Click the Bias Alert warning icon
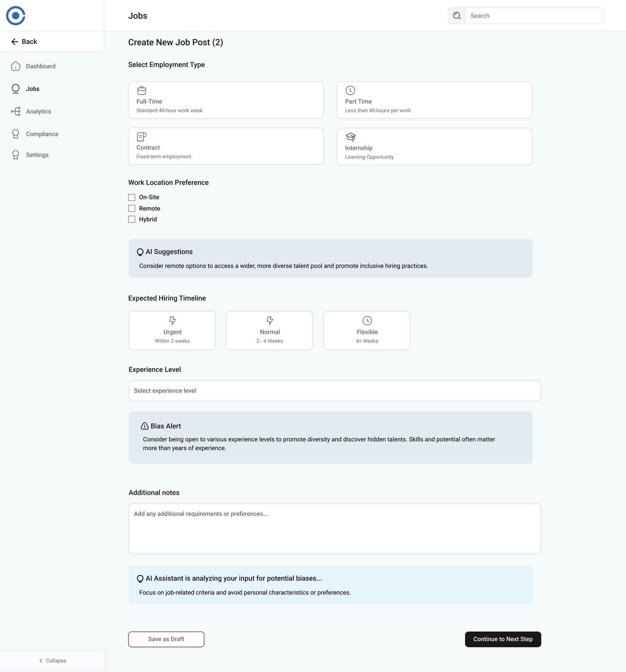 (144, 426)
